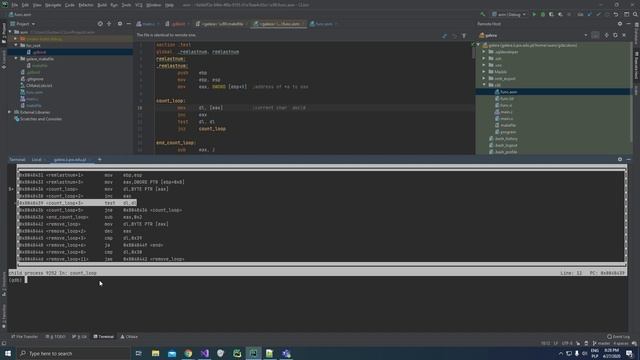Open the Git tool window button
This screenshot has width=640, height=360.
(80, 337)
